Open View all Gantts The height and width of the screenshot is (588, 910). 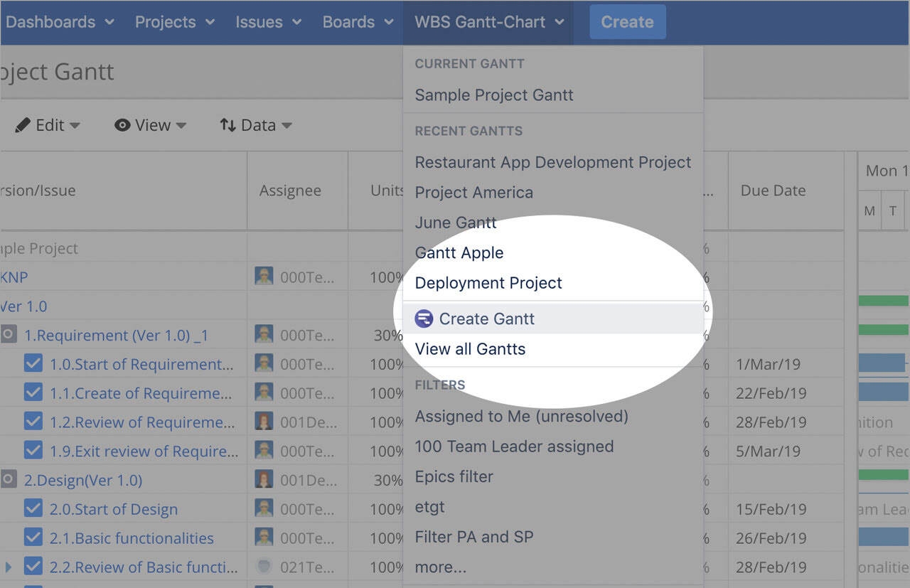(x=470, y=348)
